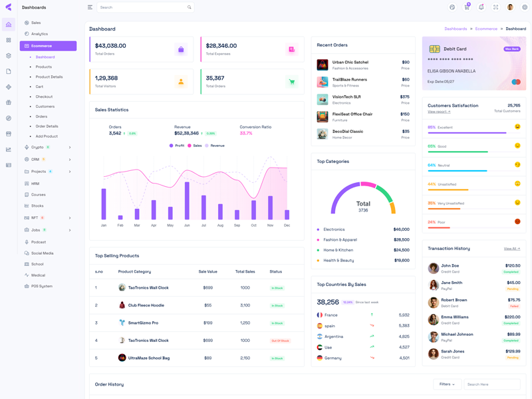Image resolution: width=532 pixels, height=399 pixels.
Task: Open the shopping cart icon in header
Action: click(467, 7)
